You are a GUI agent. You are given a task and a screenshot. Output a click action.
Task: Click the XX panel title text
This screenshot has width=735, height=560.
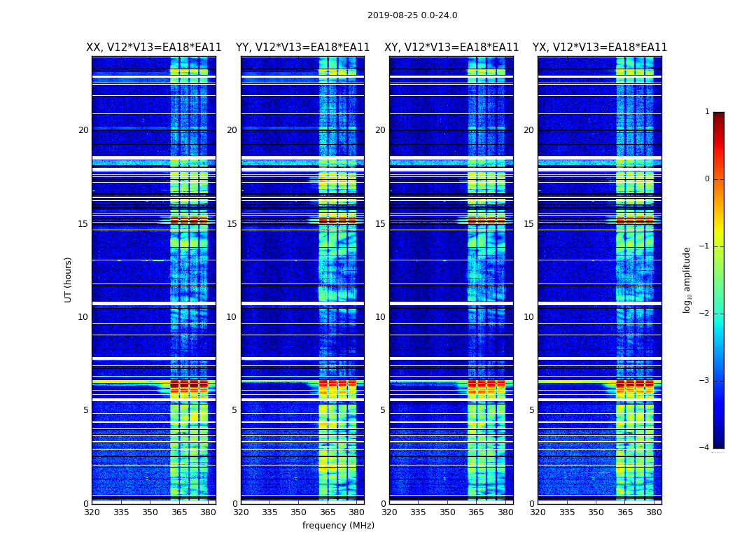154,48
